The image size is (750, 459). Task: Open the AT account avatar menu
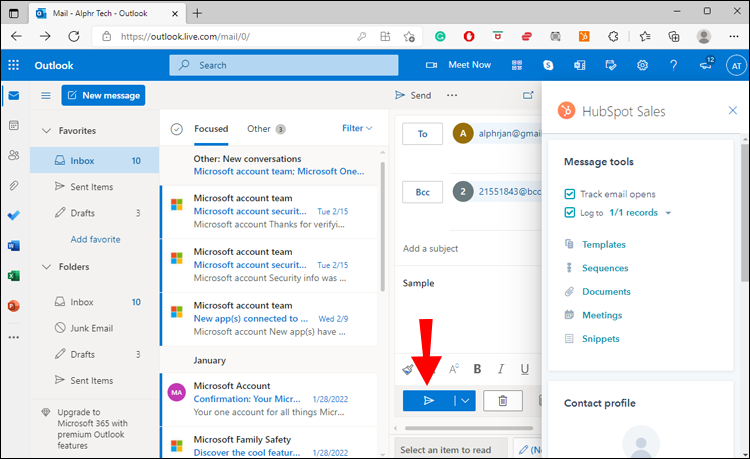click(x=736, y=66)
